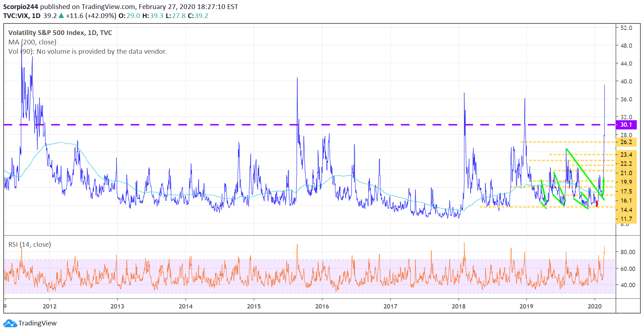Click the yellow 26.2 price label
The height and width of the screenshot is (333, 644).
coord(626,142)
